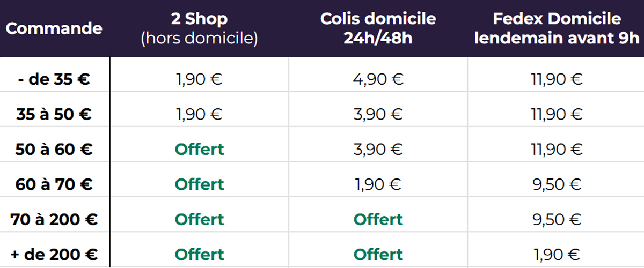Click the '35 à 50 €' row label

click(x=54, y=114)
